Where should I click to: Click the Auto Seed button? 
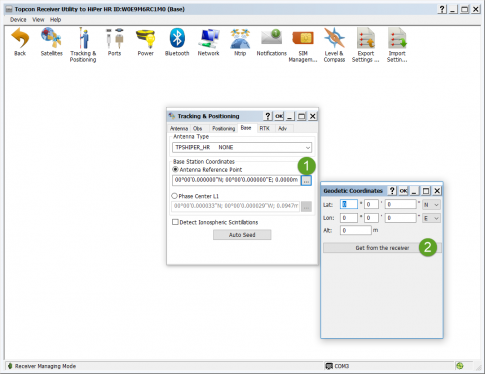[242, 235]
